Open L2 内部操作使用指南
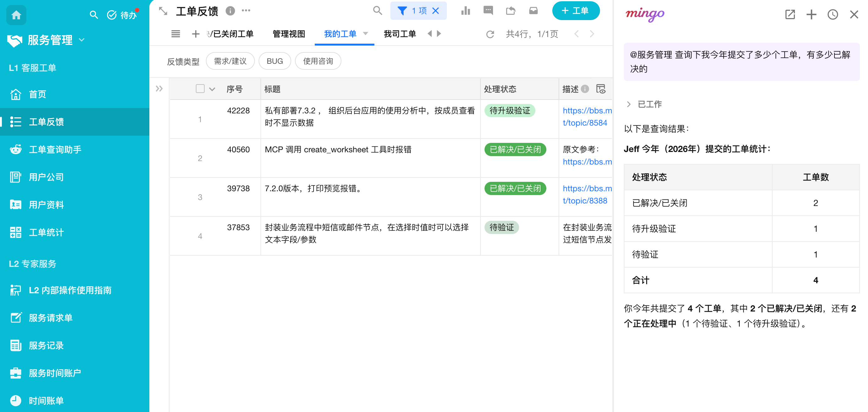The image size is (868, 412). pyautogui.click(x=74, y=290)
